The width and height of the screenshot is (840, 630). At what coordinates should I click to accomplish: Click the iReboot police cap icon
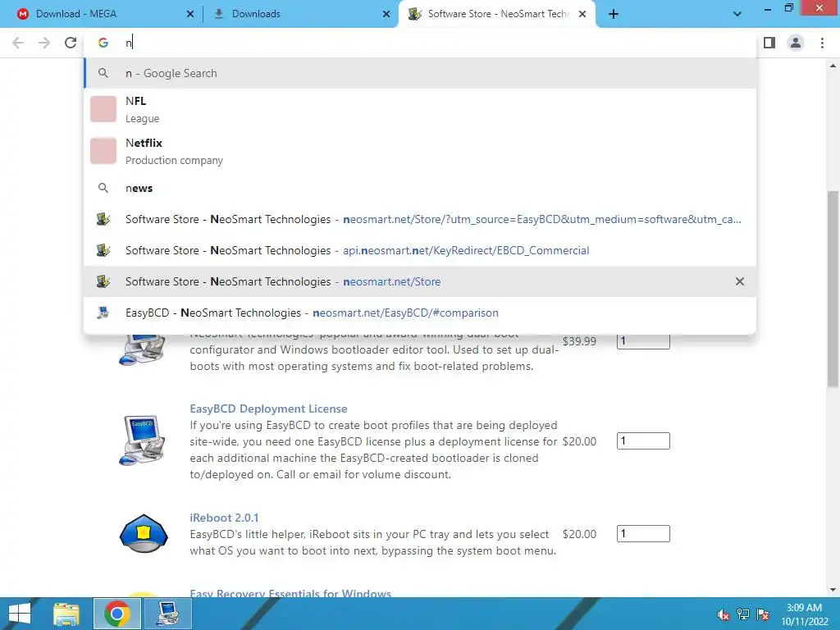click(144, 533)
